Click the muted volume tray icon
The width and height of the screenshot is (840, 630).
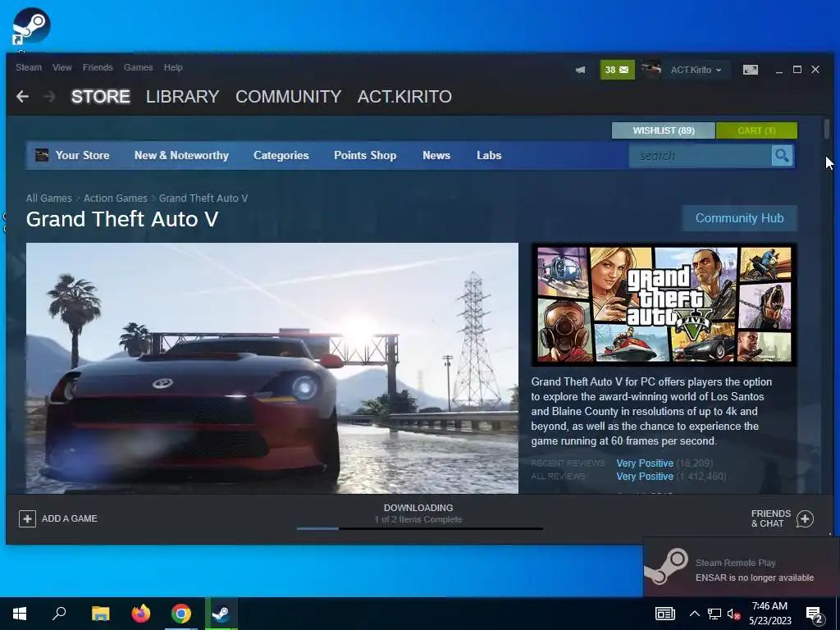(733, 614)
